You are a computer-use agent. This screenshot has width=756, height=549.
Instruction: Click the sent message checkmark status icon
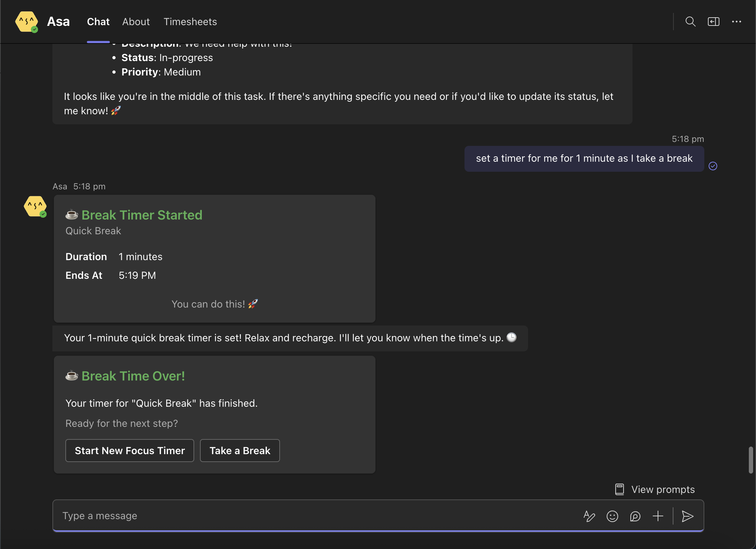[713, 166]
